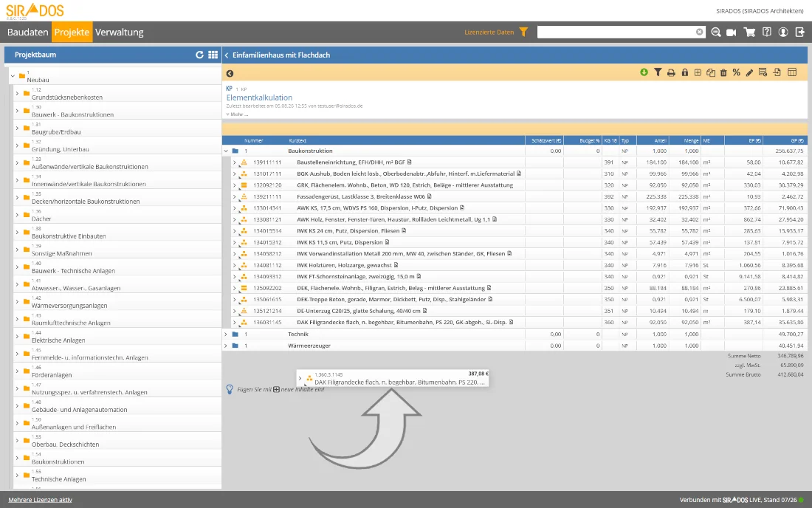The width and height of the screenshot is (812, 508).
Task: Click the padlock lock icon
Action: (x=684, y=73)
